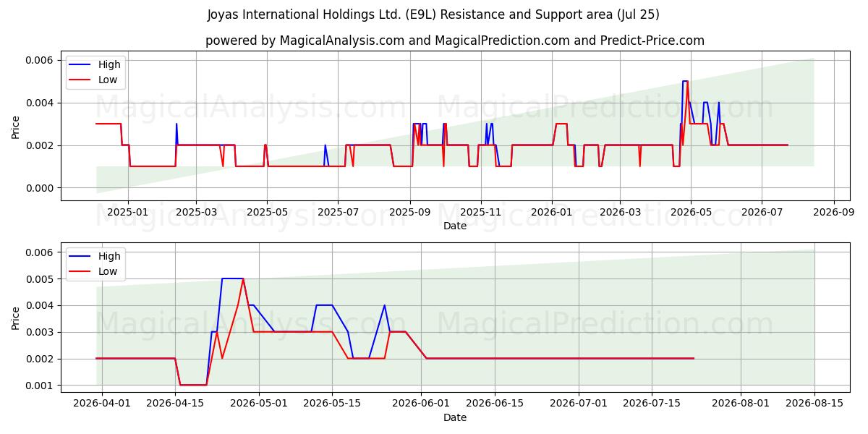The image size is (868, 434).
Task: Click the upper chart 'Date' axis label
Action: (455, 226)
